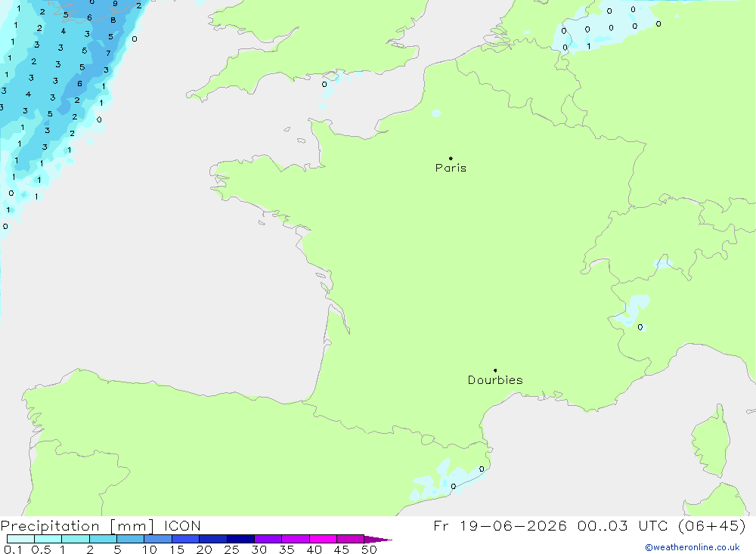Click the '1' value over the Netherlands
The width and height of the screenshot is (756, 554).
point(589,47)
